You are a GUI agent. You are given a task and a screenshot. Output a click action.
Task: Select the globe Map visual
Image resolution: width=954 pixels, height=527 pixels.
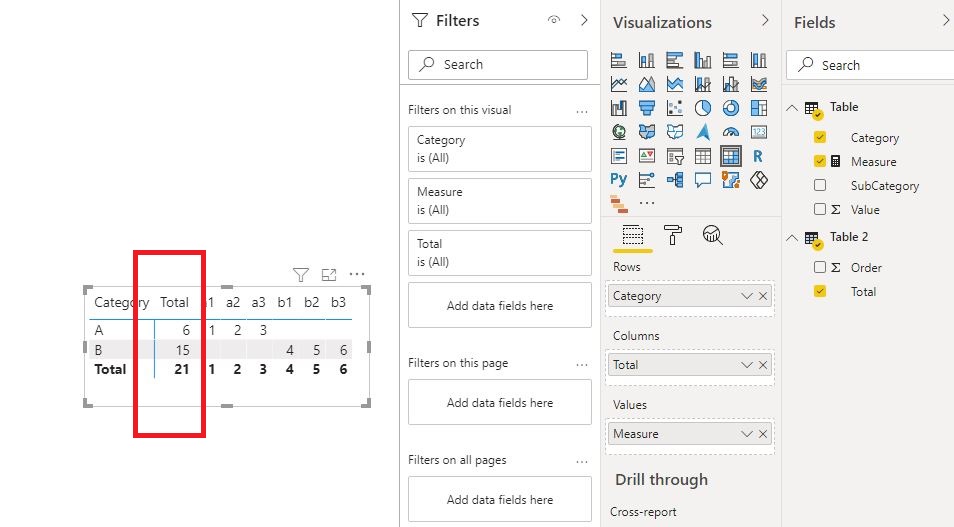(619, 132)
